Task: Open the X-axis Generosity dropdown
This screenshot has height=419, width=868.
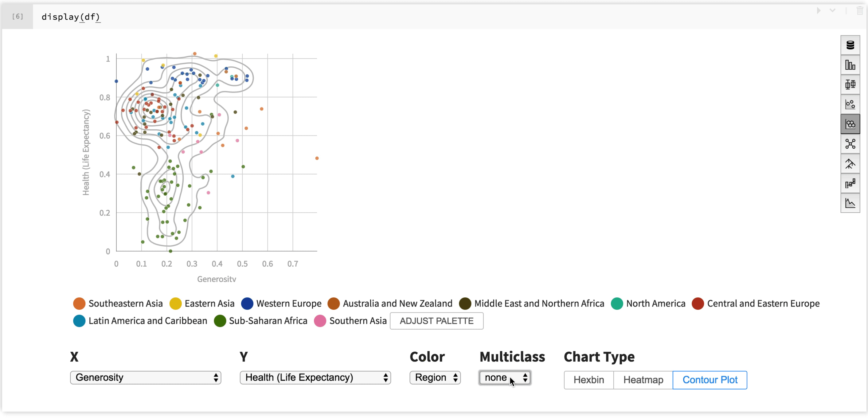Action: pos(146,378)
